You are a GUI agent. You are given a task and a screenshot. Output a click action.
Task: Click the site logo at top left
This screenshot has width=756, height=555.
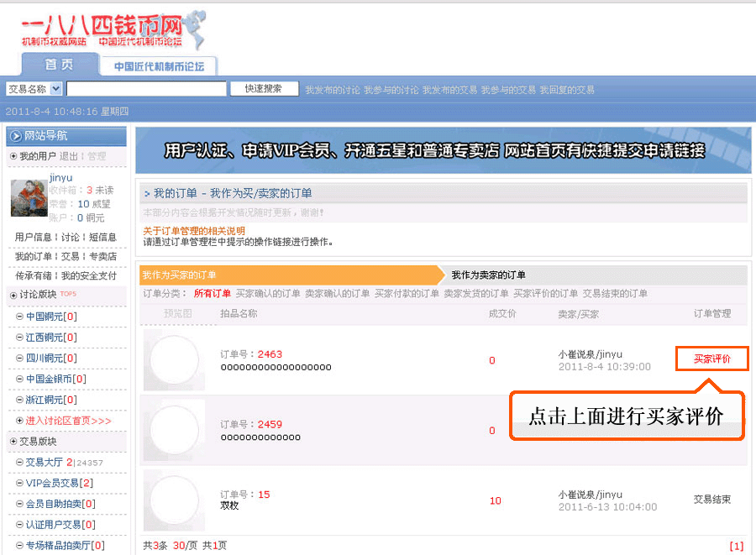pyautogui.click(x=109, y=29)
